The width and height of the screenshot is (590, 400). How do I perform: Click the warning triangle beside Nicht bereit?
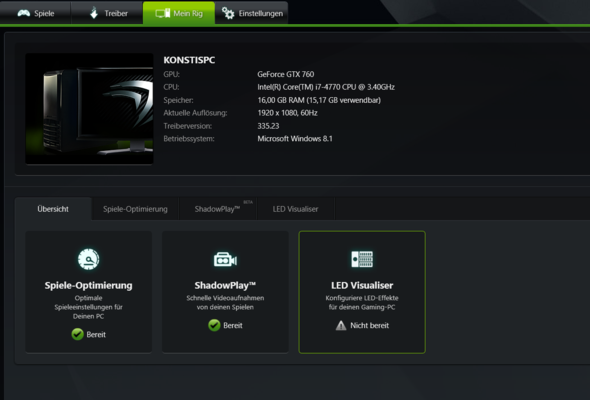tap(341, 325)
